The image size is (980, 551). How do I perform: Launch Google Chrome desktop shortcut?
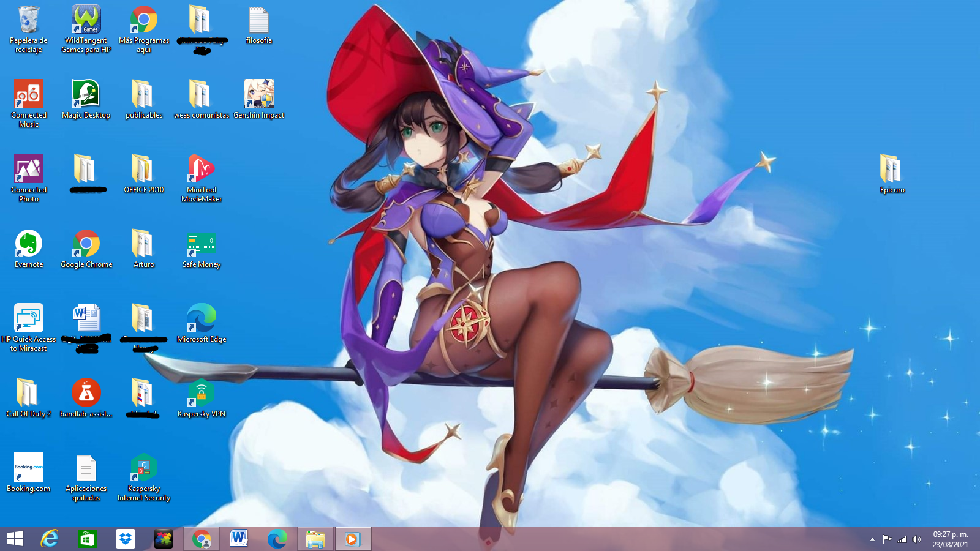pyautogui.click(x=86, y=249)
